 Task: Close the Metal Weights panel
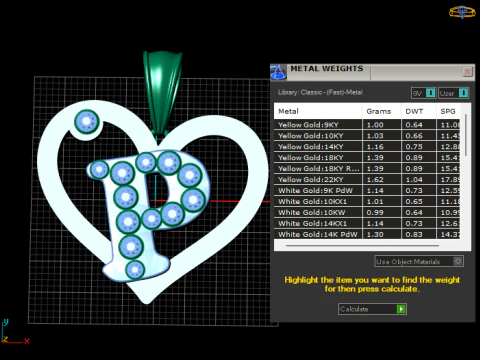(467, 71)
